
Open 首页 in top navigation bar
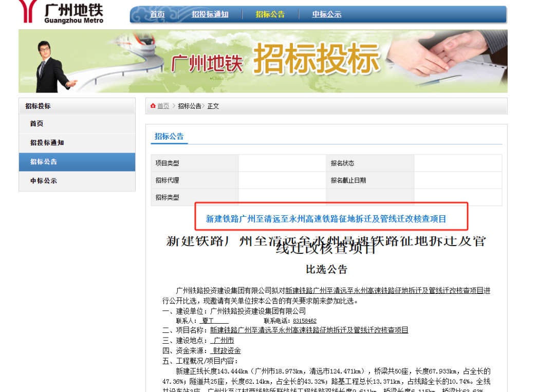(x=158, y=14)
